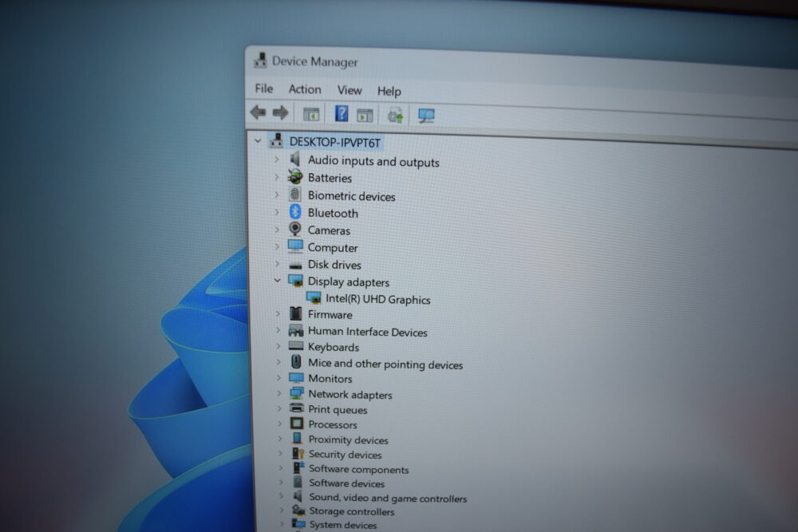Select the Firmware label
This screenshot has width=798, height=532.
[x=330, y=315]
